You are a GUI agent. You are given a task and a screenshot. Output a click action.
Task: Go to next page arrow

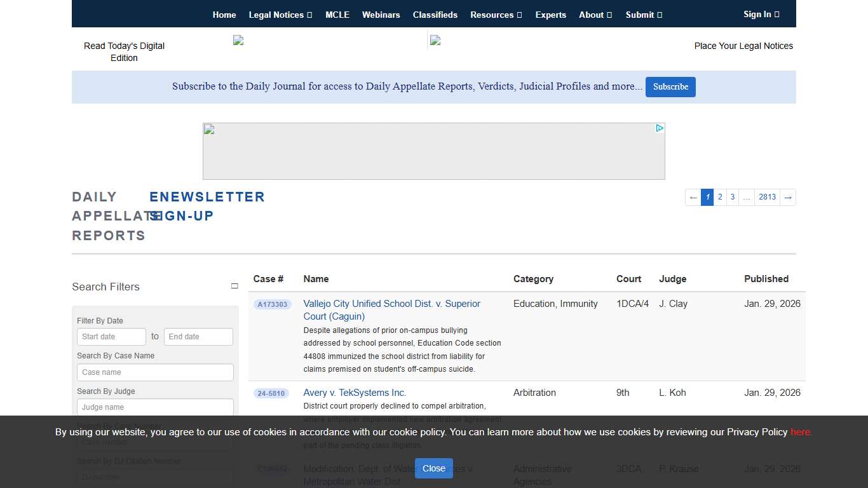coord(787,198)
